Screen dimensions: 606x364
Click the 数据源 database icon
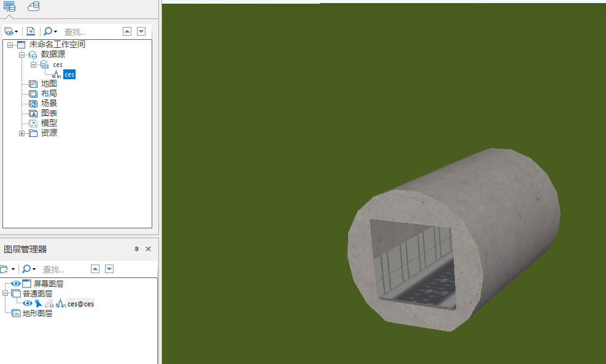33,55
